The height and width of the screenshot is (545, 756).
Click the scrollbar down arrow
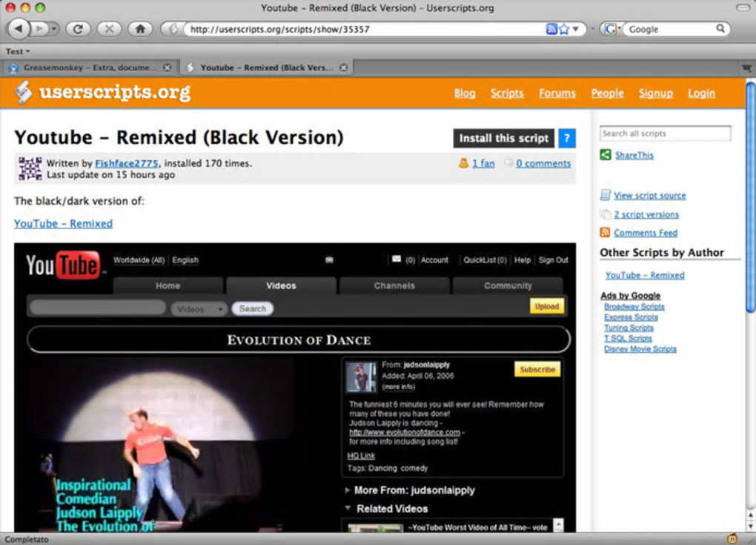coord(750,526)
